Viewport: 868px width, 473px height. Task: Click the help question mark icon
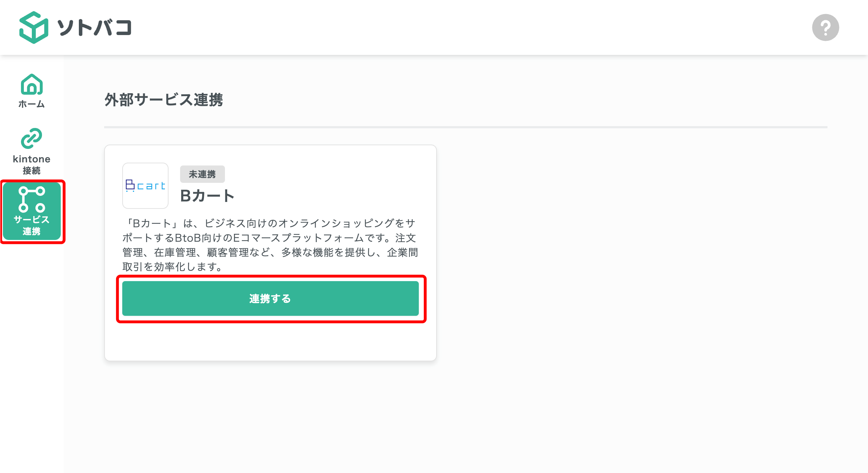click(x=826, y=27)
